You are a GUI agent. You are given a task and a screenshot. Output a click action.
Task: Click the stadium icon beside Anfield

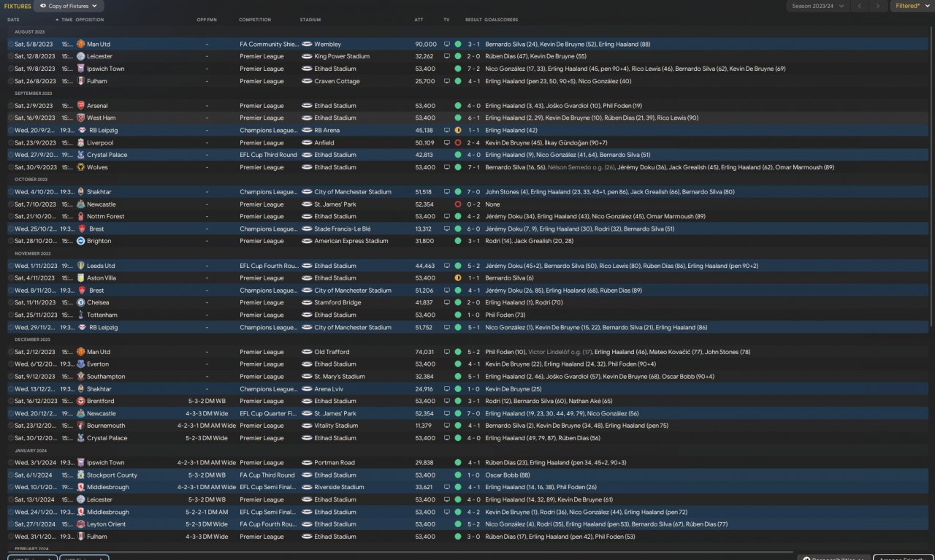pos(306,142)
